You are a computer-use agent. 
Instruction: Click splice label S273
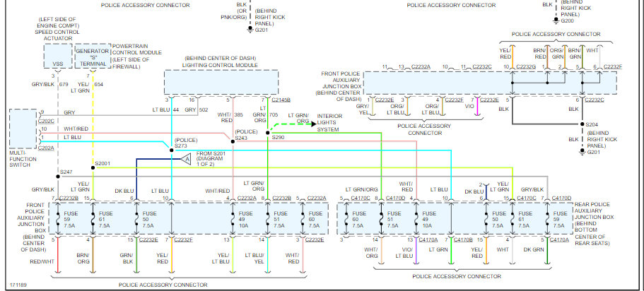tap(180, 145)
